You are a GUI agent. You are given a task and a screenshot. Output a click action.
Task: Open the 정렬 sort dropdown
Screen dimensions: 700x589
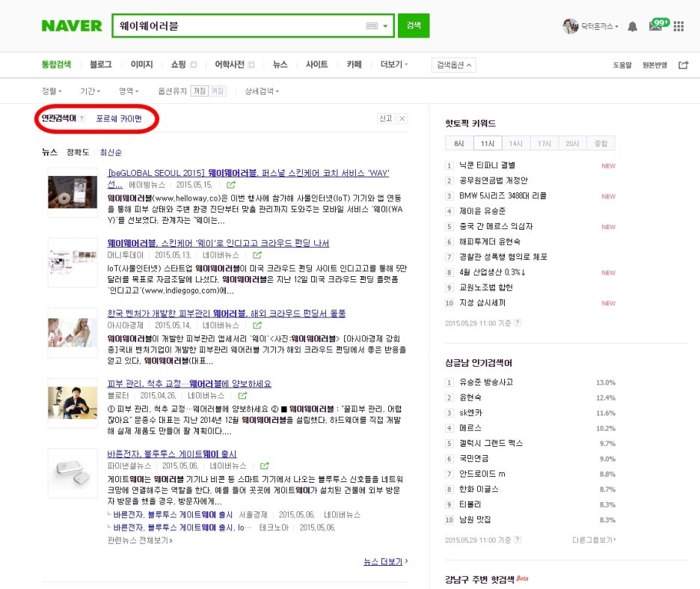(52, 91)
